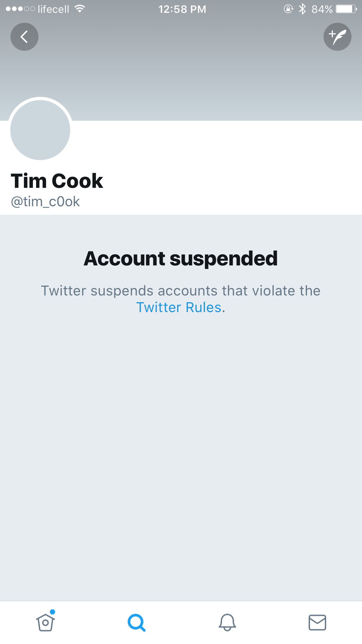Open the Notifications bell tab

pos(227,622)
